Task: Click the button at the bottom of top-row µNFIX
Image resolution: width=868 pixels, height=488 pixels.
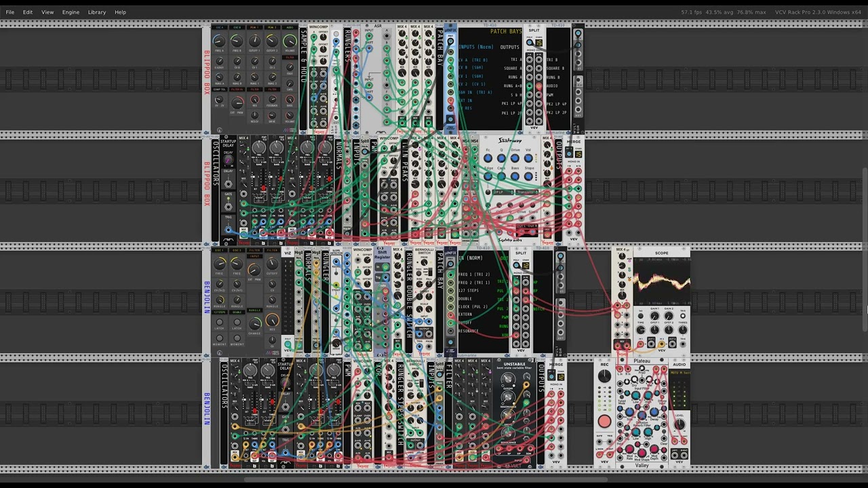Action: point(450,119)
